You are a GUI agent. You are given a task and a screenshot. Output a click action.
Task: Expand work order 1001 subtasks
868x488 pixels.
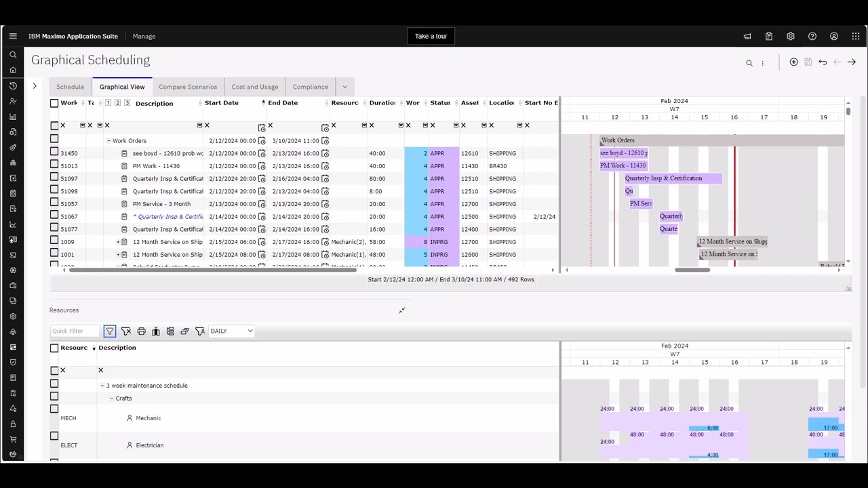coord(118,255)
